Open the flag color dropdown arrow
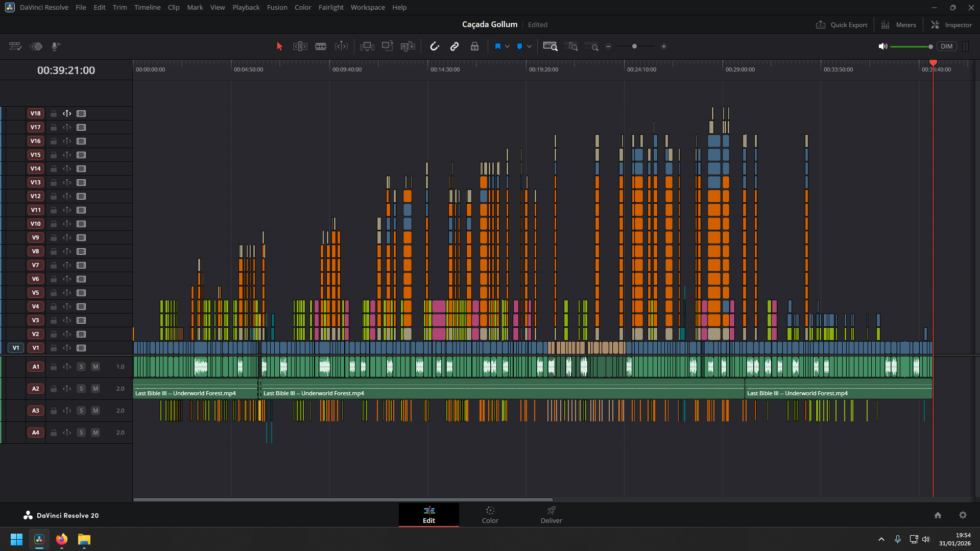 pos(507,46)
